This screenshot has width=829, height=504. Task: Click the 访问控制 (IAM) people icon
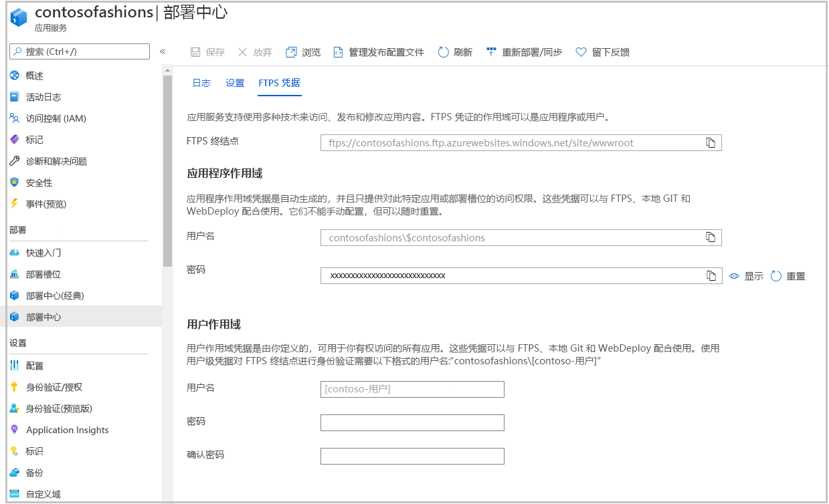pyautogui.click(x=15, y=118)
